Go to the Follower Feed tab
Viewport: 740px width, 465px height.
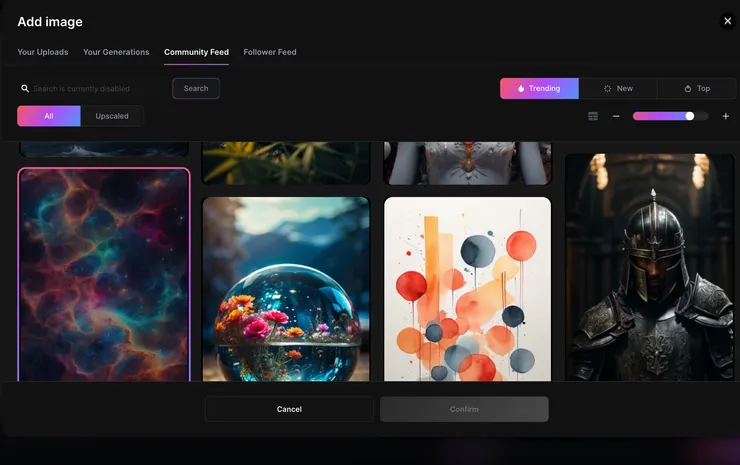(x=270, y=52)
